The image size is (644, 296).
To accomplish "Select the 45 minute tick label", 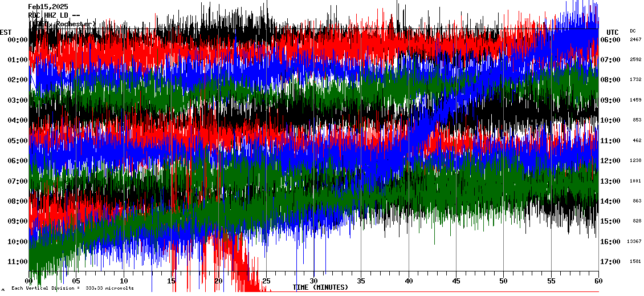I will point(456,281).
